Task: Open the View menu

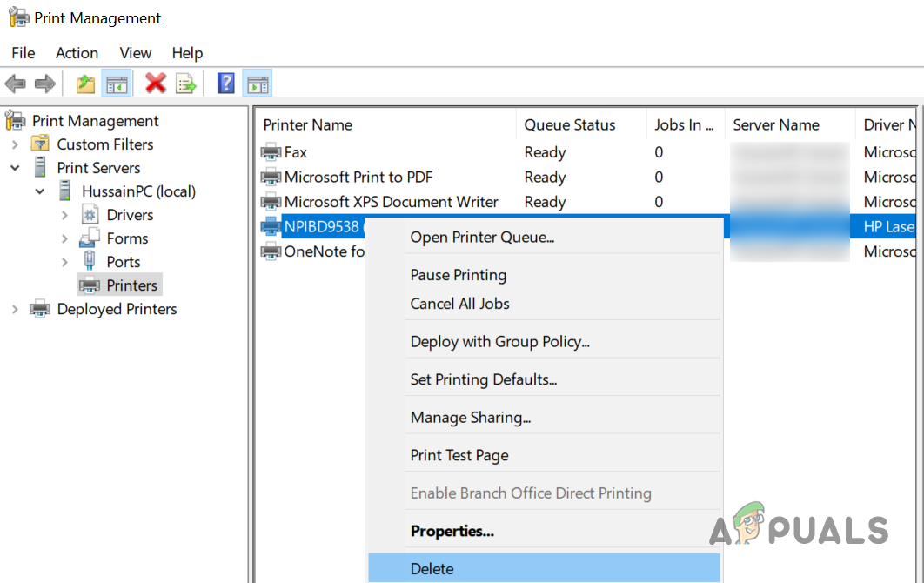Action: click(x=136, y=53)
